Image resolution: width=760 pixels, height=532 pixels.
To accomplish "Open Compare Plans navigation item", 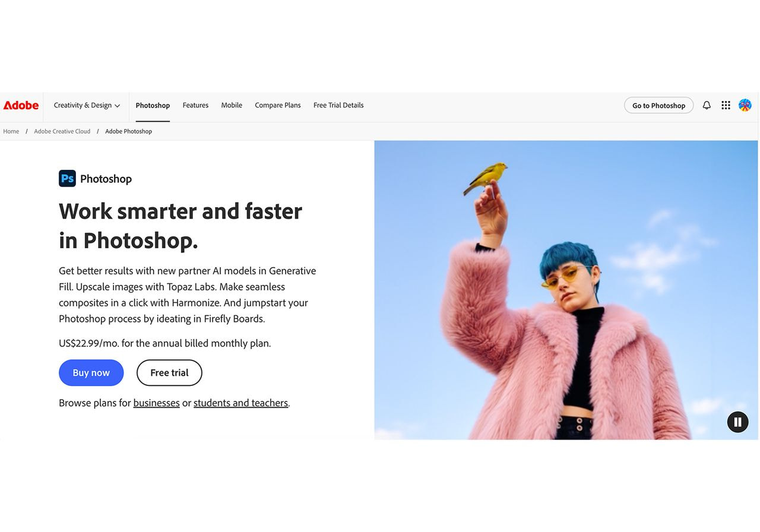I will click(277, 105).
